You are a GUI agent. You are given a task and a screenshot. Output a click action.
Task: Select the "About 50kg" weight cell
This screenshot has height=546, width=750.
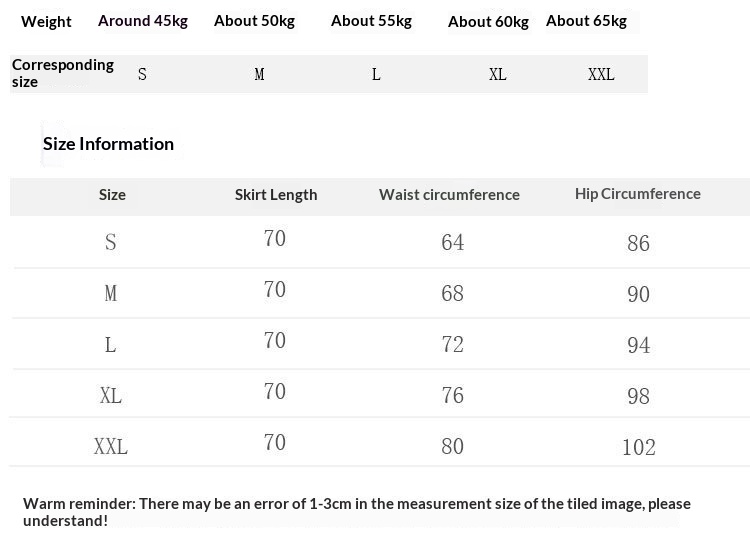point(254,20)
